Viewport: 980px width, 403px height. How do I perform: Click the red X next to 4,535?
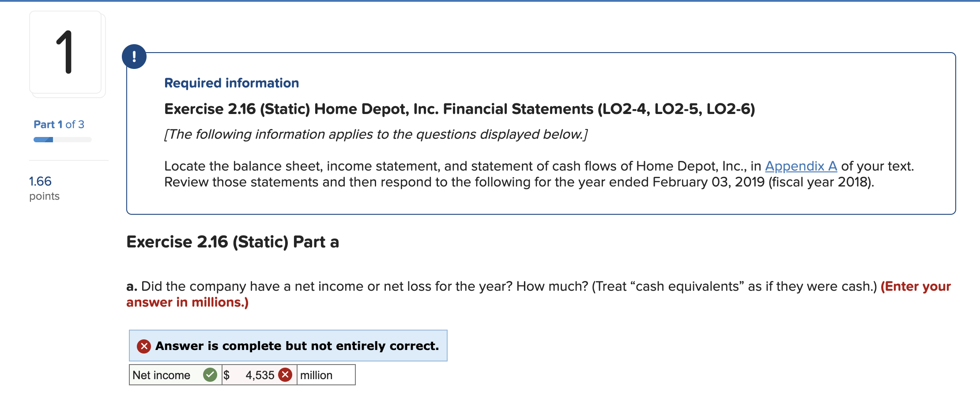tap(285, 375)
